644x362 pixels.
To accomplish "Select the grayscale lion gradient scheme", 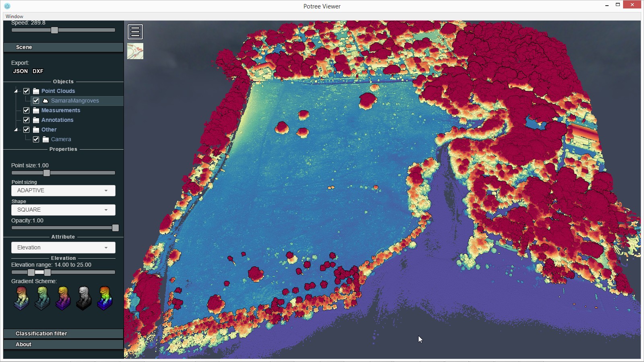I will coord(84,298).
